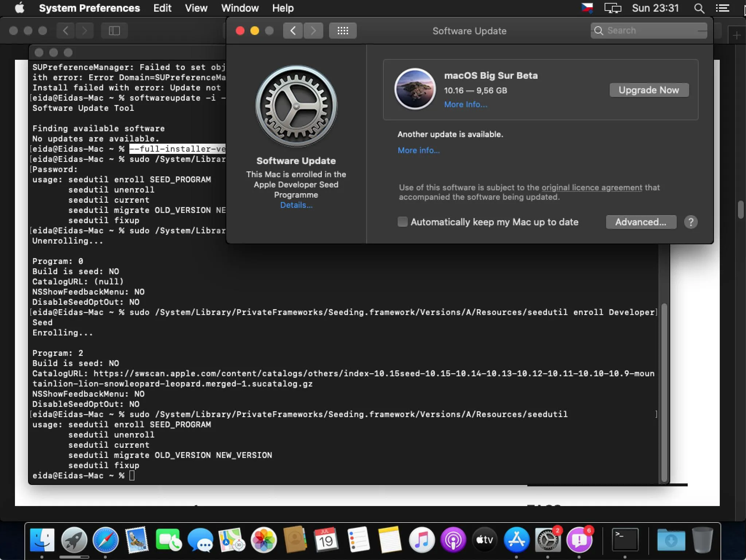Open Apple TV in the Dock

click(485, 540)
